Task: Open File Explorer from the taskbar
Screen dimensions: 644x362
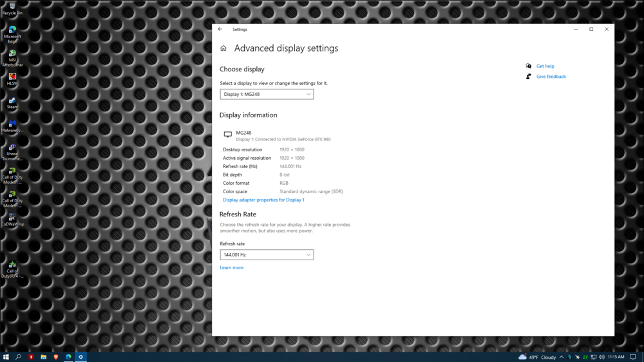Action: pos(43,357)
